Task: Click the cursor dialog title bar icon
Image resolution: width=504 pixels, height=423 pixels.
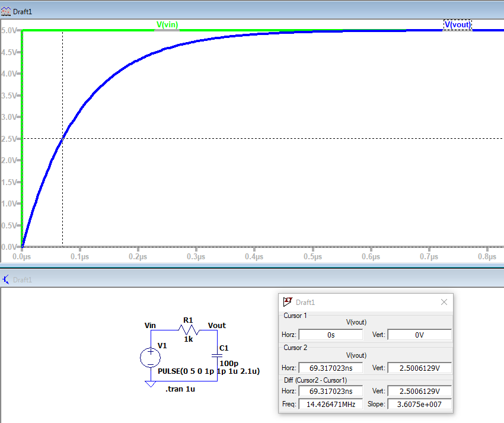Action: pos(288,302)
